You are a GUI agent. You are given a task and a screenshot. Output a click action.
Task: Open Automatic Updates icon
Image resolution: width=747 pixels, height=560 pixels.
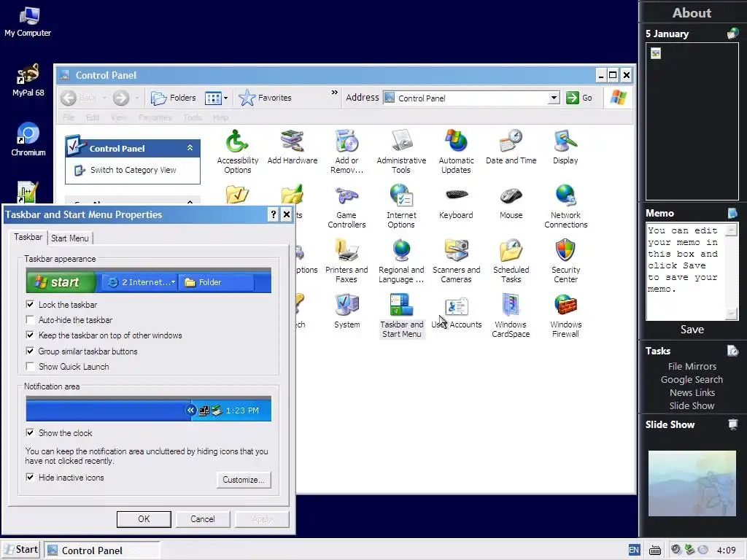point(456,152)
